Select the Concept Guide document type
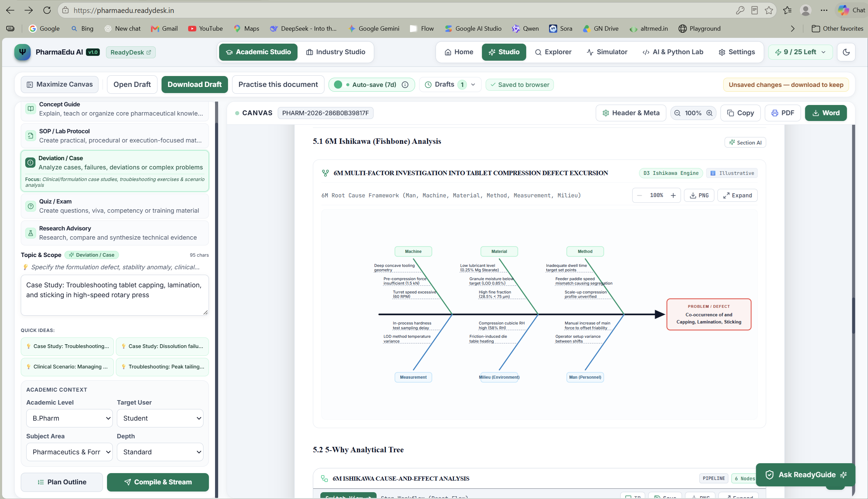The width and height of the screenshot is (868, 499). click(115, 109)
